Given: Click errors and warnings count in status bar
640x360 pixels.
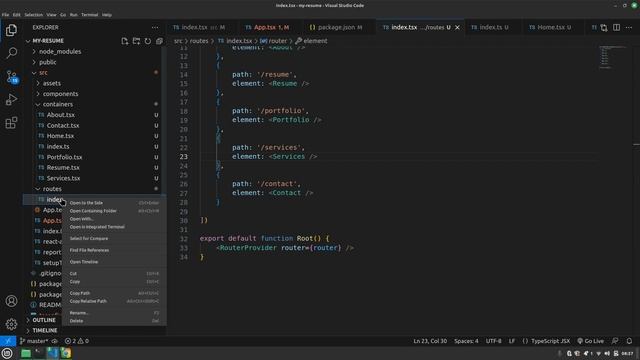Looking at the screenshot, I should [x=77, y=341].
